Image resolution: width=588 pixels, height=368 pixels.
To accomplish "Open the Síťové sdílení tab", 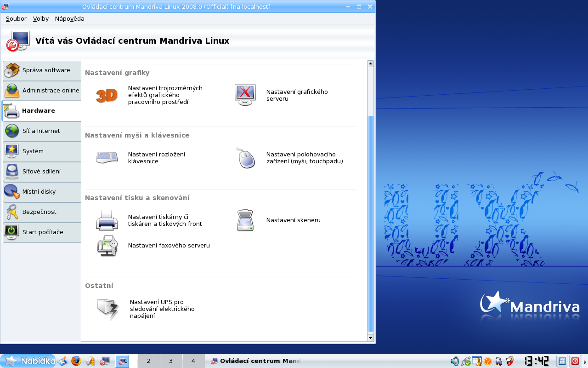I will (42, 172).
